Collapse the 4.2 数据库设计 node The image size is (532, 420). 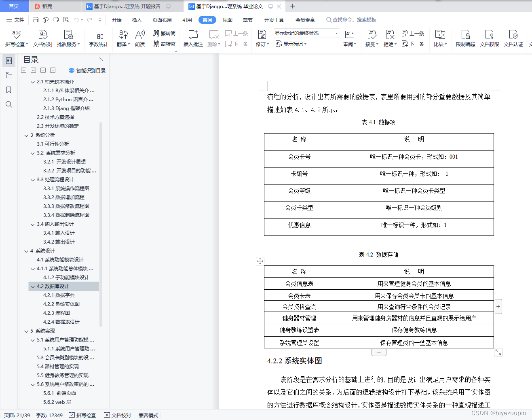pos(33,286)
